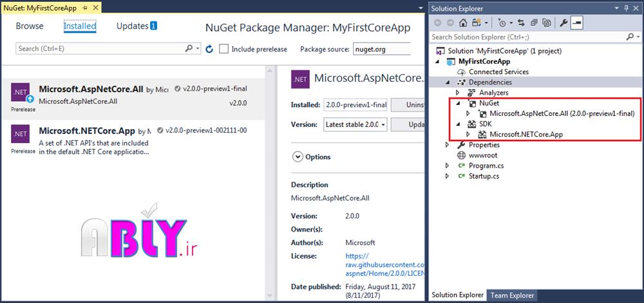Viewport: 644px width, 303px height.
Task: Click the magnifier icon in NuGet search box
Action: 189,48
